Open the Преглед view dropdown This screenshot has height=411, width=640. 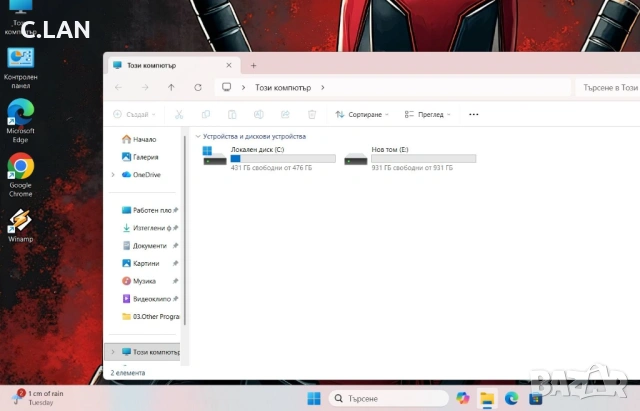[427, 115]
